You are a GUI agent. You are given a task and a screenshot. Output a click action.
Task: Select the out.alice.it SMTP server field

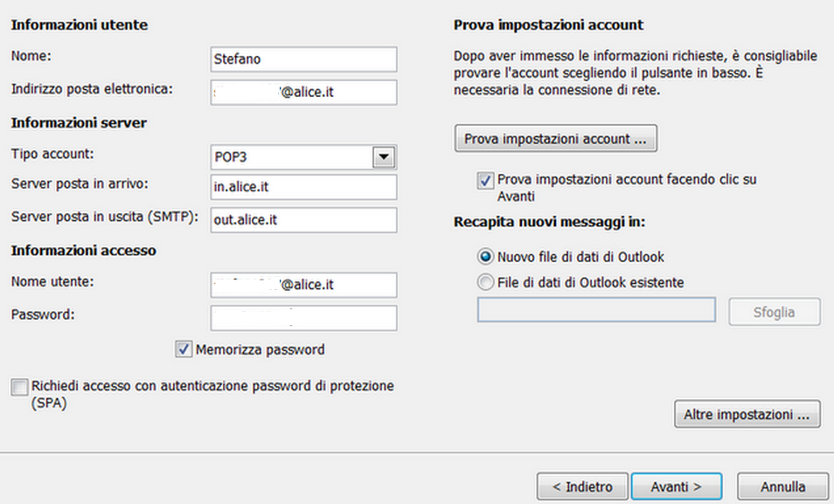point(303,219)
